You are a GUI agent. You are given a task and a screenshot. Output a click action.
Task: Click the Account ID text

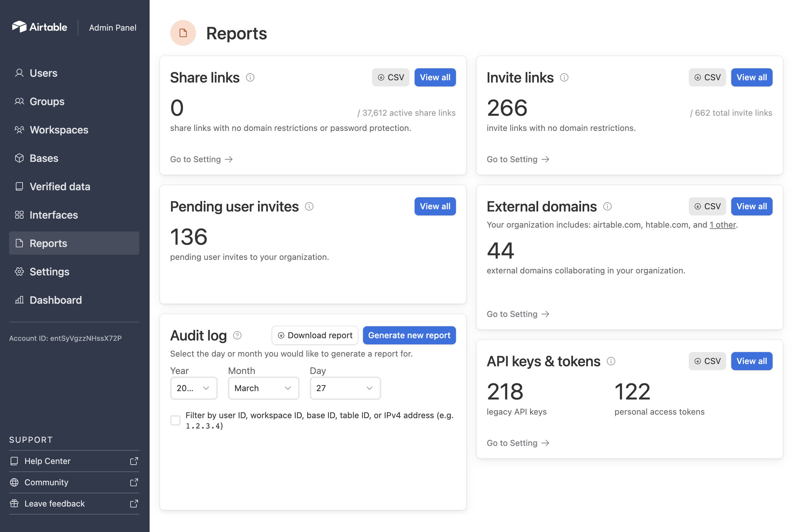pyautogui.click(x=65, y=338)
